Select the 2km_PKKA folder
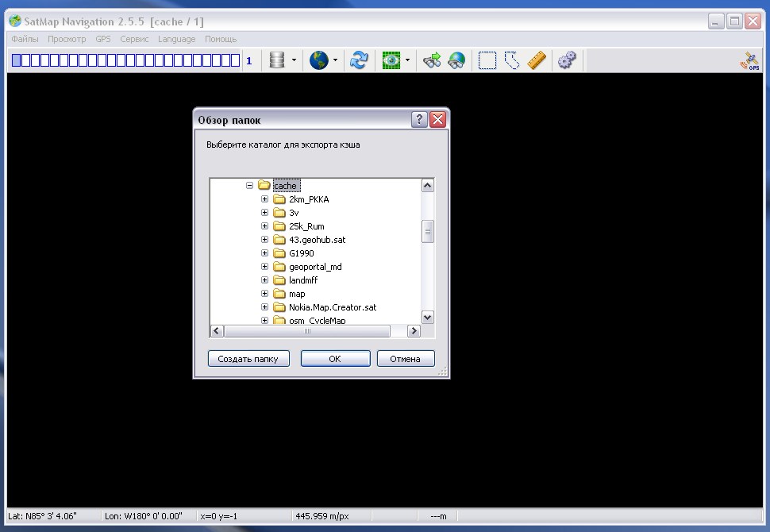 tap(309, 199)
